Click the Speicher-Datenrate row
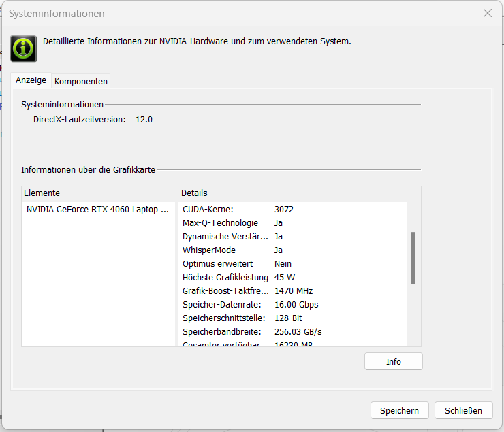Screen dimensions: 504x432 [238, 305]
